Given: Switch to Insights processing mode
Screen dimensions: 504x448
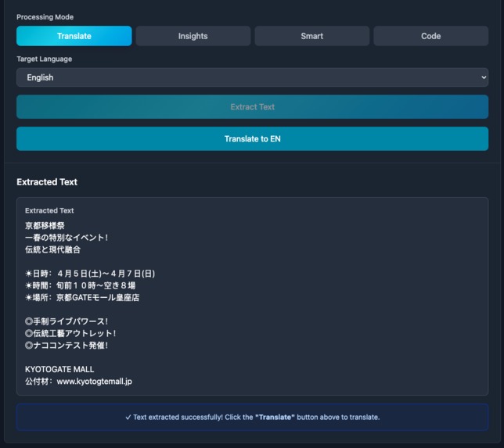Looking at the screenshot, I should 193,36.
